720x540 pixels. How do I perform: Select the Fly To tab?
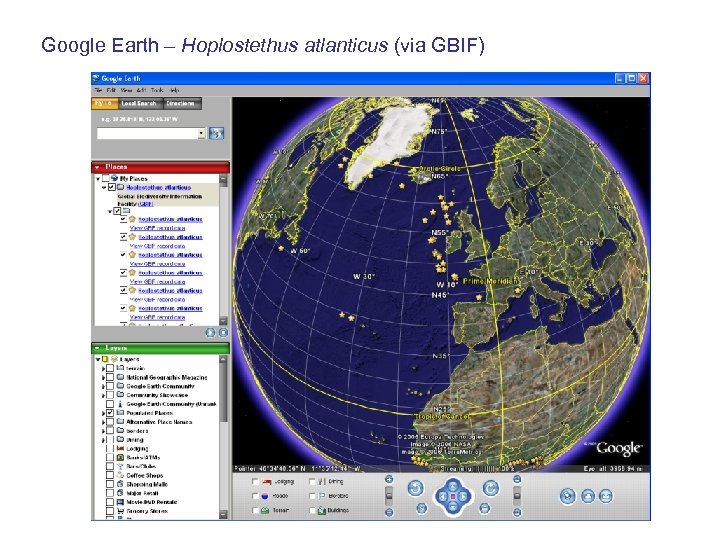pyautogui.click(x=103, y=104)
